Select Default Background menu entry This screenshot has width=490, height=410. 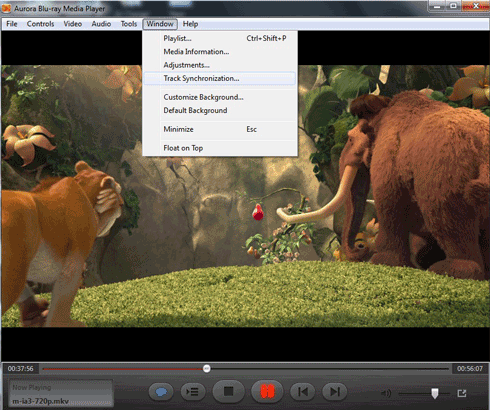coord(220,110)
